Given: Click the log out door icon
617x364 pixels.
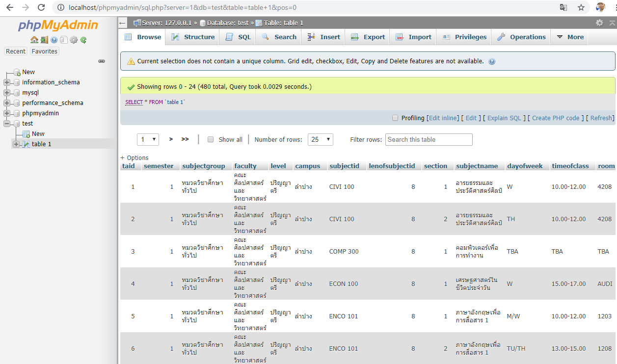Looking at the screenshot, I should [x=44, y=40].
